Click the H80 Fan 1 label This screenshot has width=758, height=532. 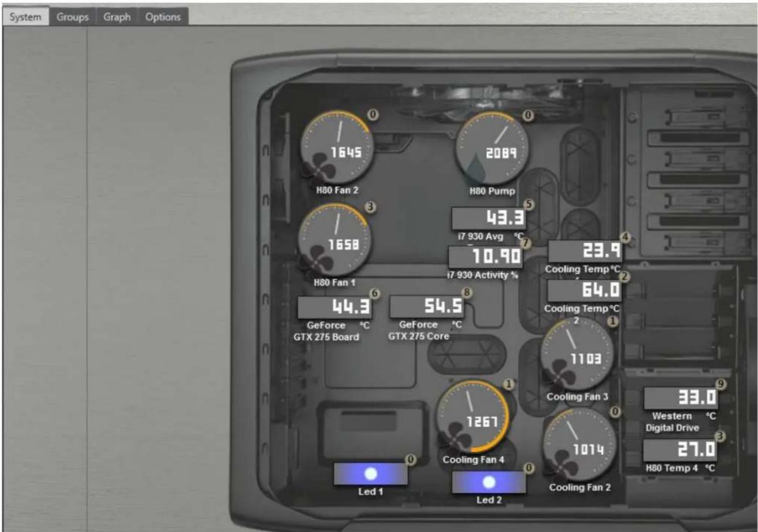pyautogui.click(x=335, y=282)
